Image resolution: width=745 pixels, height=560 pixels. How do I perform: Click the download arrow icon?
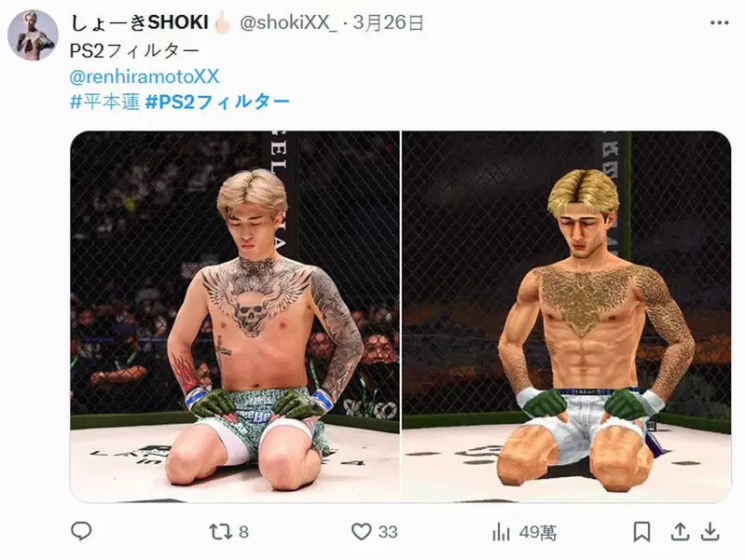point(710,531)
